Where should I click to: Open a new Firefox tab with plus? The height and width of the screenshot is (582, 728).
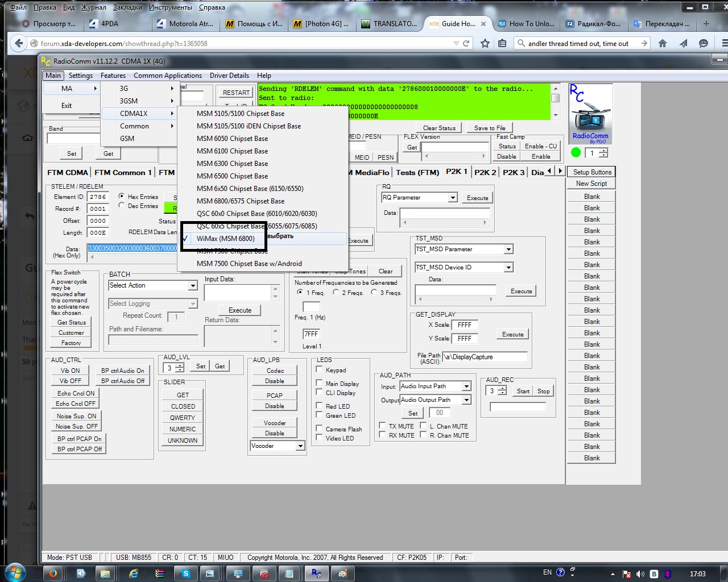click(x=706, y=24)
